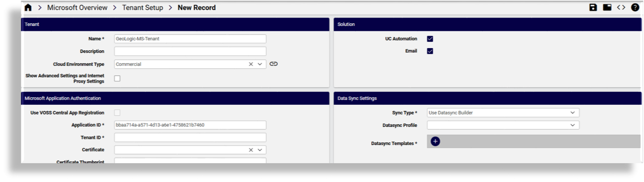Expand the Datasync Profile dropdown
Image resolution: width=644 pixels, height=182 pixels.
[503, 125]
